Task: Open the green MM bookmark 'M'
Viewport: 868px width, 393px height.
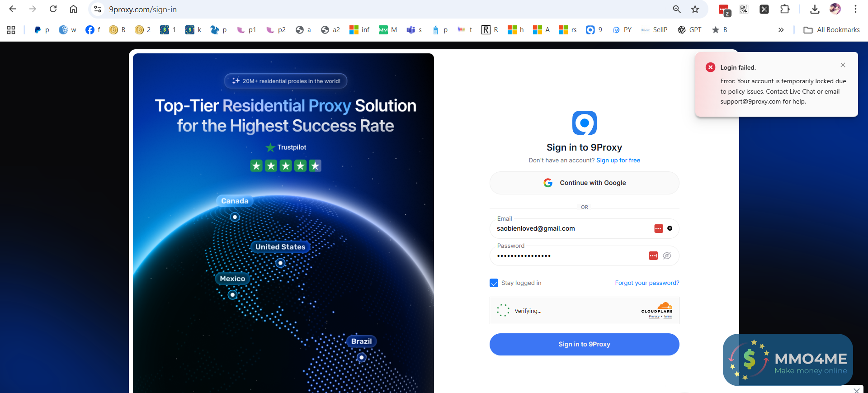Action: (x=388, y=30)
